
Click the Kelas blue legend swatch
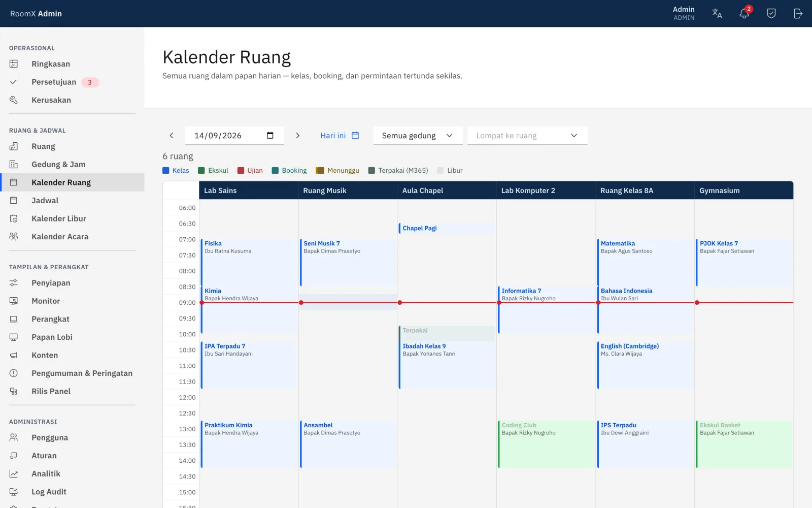[x=165, y=171]
